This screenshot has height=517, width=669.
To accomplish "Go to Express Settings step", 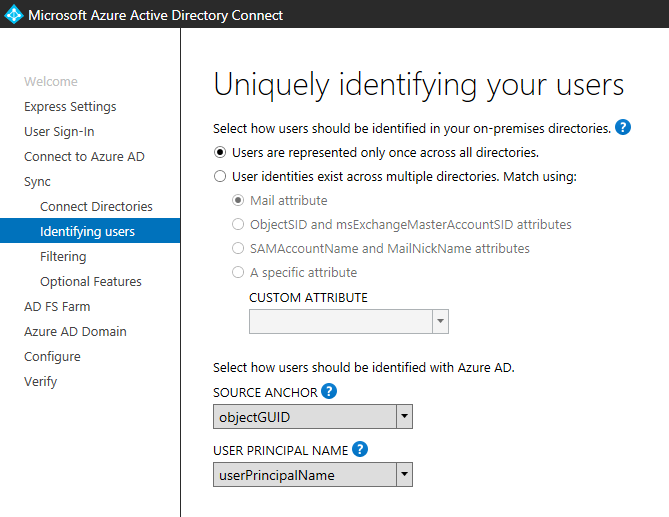I will [70, 107].
